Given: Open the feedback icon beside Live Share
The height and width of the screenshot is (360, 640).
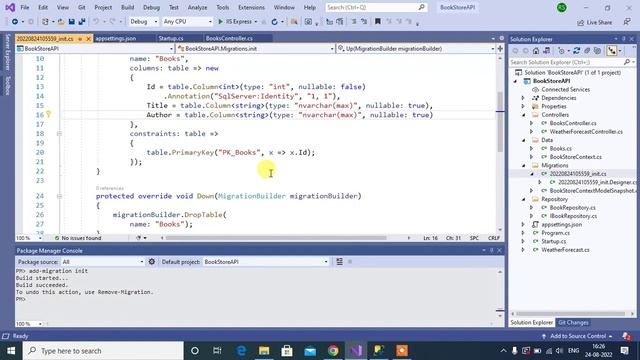Looking at the screenshot, I should pos(627,22).
